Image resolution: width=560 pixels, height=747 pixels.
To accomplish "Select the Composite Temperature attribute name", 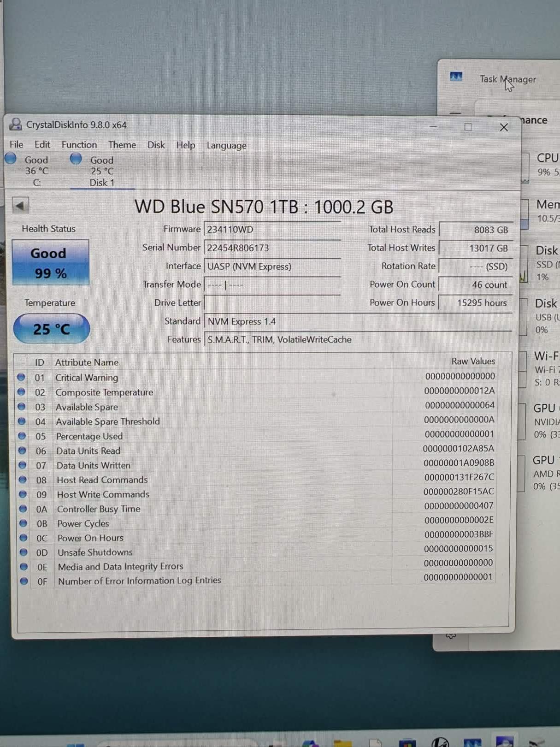I will point(104,392).
